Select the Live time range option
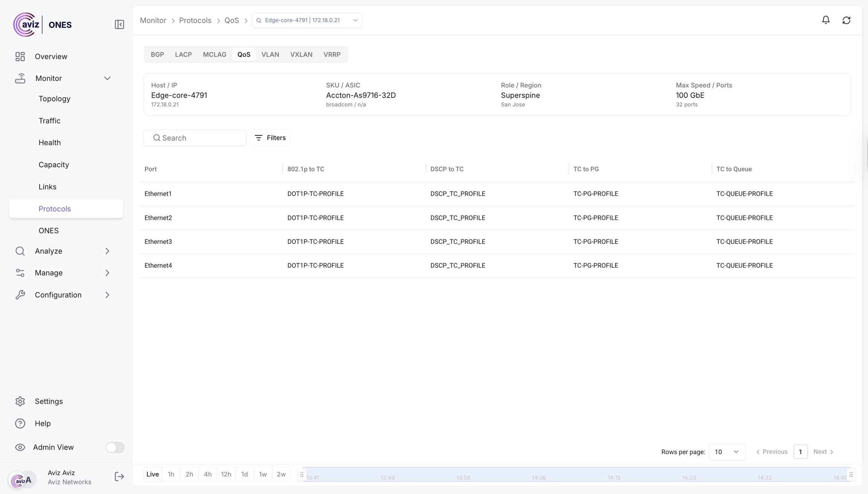The height and width of the screenshot is (494, 868). pos(153,474)
